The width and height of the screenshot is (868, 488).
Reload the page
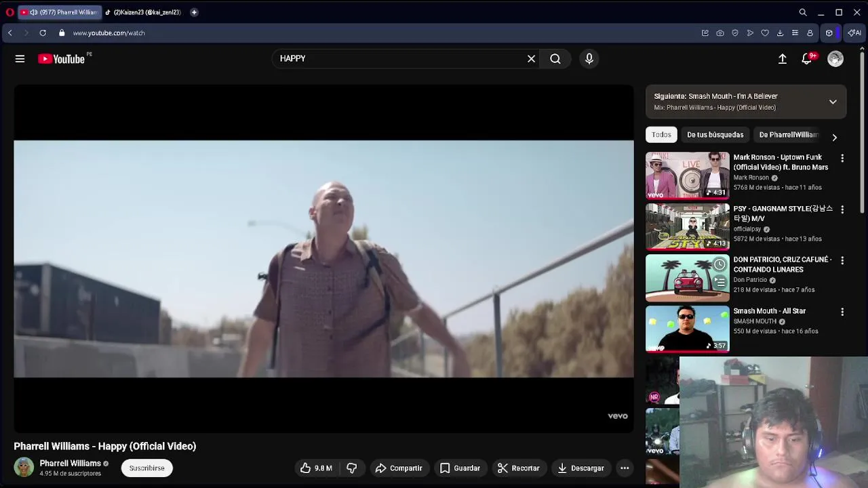coord(43,33)
